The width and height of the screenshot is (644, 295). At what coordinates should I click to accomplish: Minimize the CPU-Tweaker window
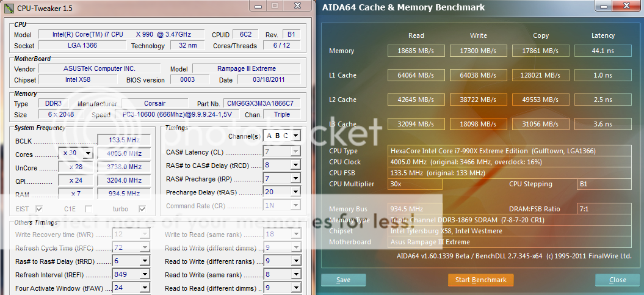click(258, 5)
